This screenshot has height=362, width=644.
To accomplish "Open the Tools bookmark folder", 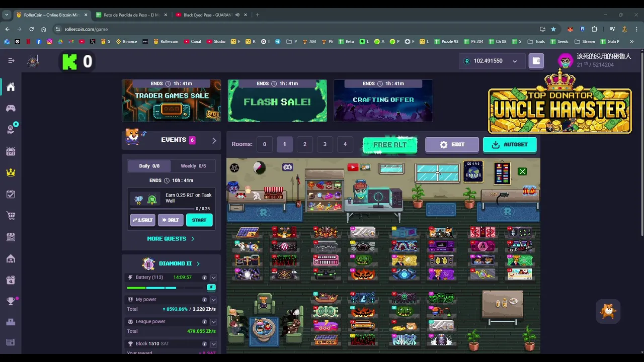I will tap(536, 42).
